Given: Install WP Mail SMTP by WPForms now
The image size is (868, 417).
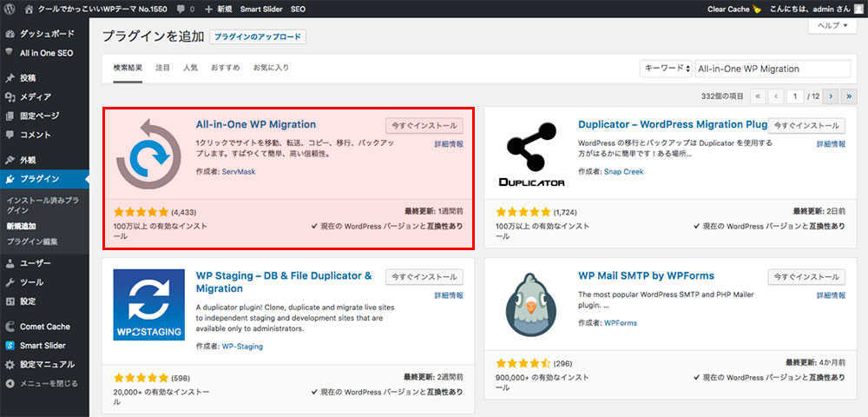Looking at the screenshot, I should 806,277.
